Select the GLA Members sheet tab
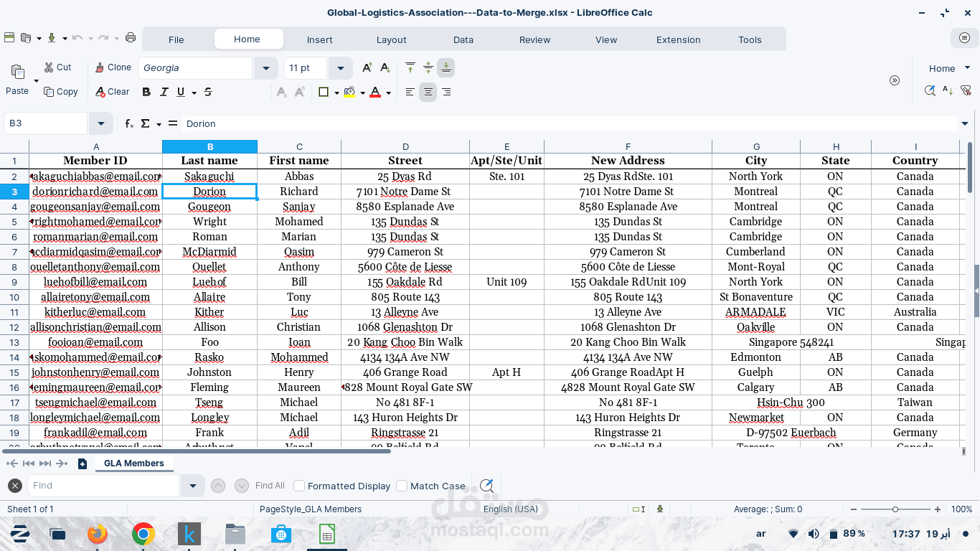980x551 pixels. point(134,463)
